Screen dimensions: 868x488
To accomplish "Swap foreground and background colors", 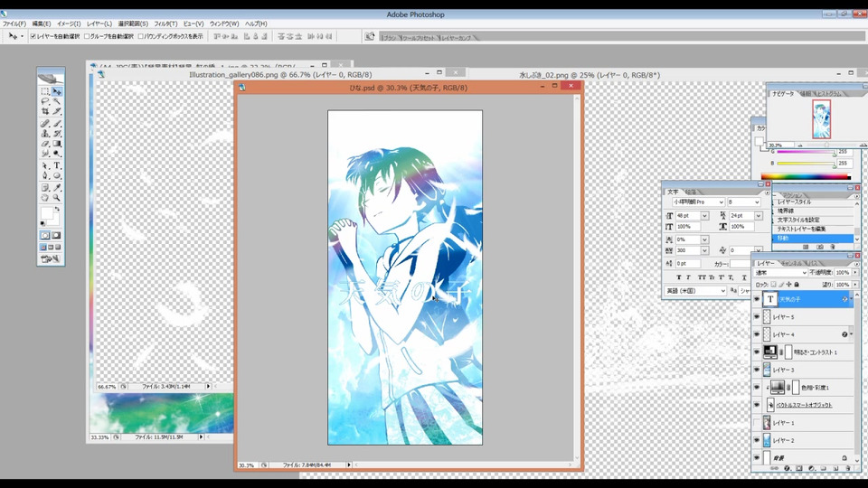I will coord(58,209).
